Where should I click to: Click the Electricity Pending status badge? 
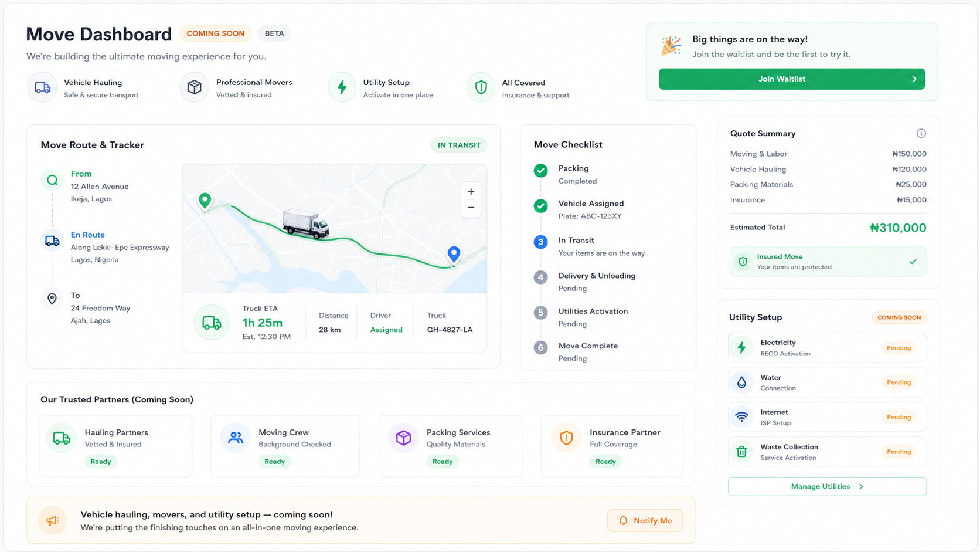coord(899,348)
